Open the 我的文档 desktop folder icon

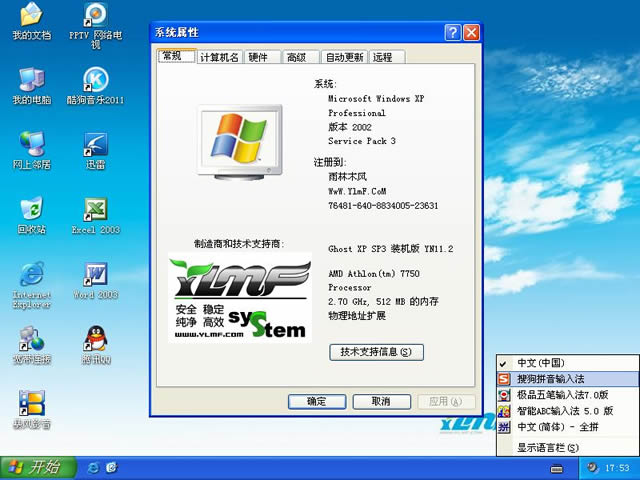point(31,20)
